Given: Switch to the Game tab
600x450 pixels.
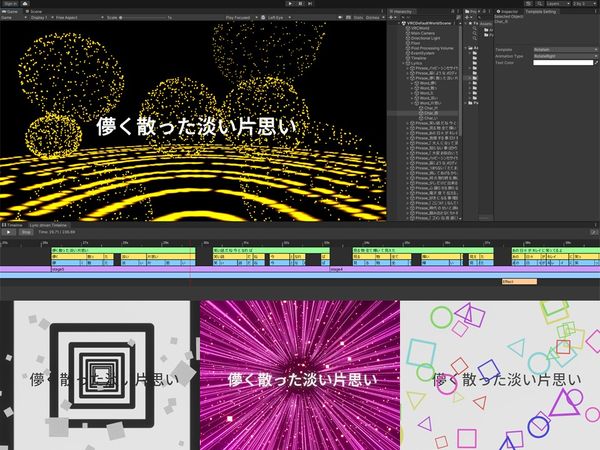Looking at the screenshot, I should point(10,11).
